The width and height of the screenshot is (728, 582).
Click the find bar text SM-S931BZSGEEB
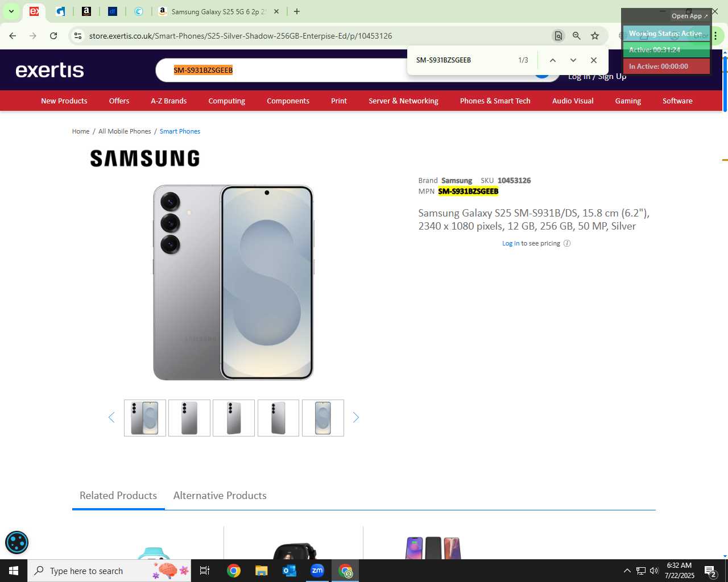(x=444, y=60)
